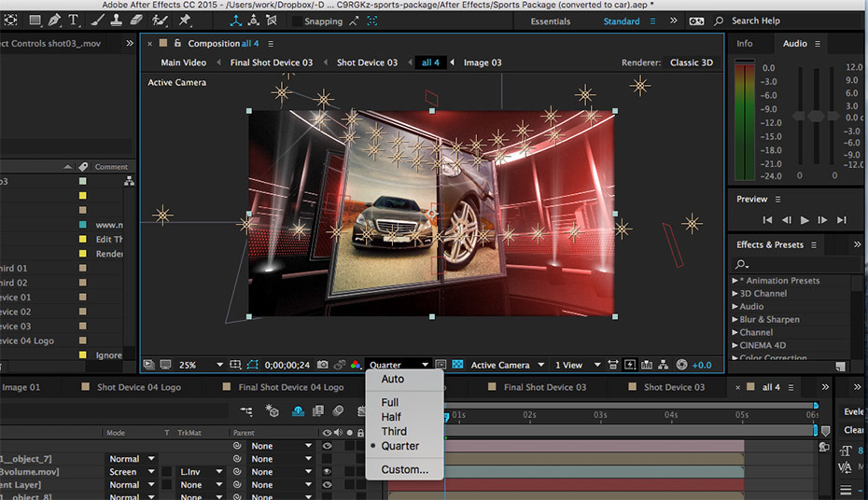The width and height of the screenshot is (868, 500).
Task: Expand the Animation Presets folder
Action: [735, 281]
